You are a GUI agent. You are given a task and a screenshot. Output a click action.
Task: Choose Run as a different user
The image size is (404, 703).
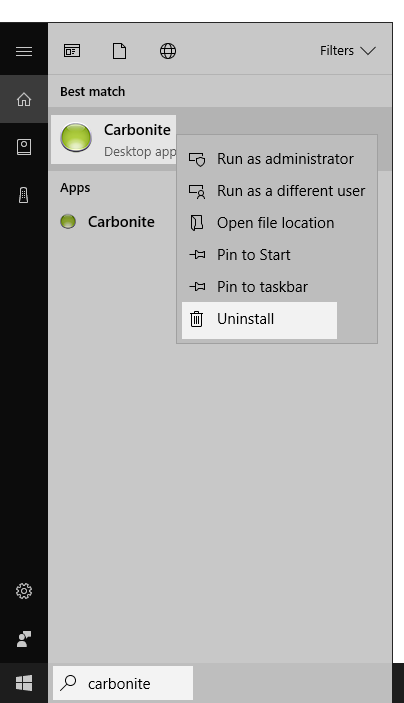click(x=277, y=191)
